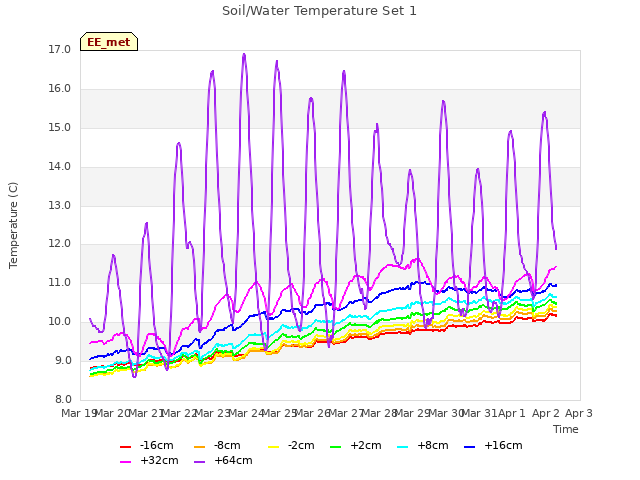Click the -8cm orange legend swatch

pos(200,447)
